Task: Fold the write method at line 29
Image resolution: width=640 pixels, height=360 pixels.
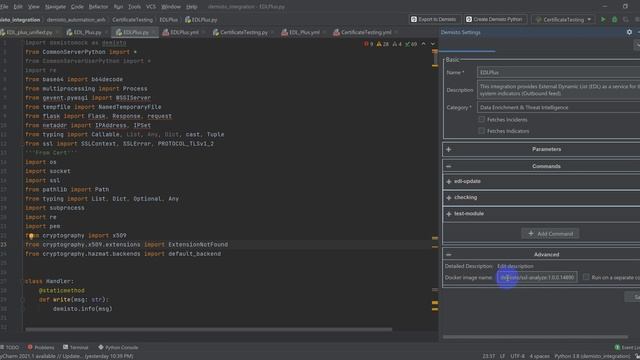Action: (x=22, y=300)
